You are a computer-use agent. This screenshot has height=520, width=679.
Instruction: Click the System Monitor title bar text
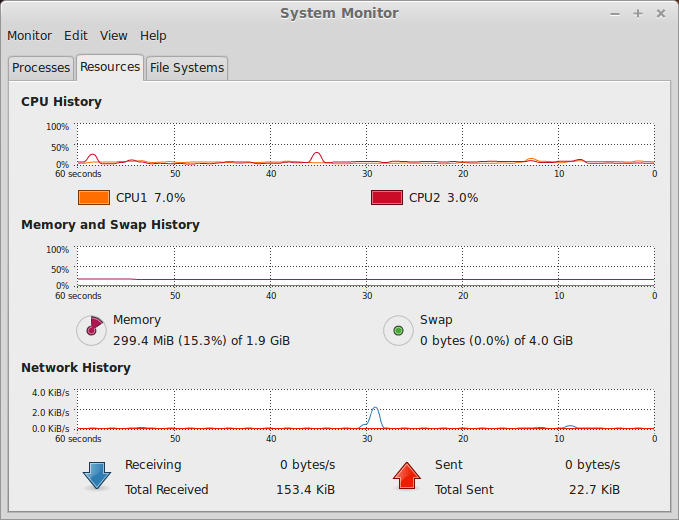[x=339, y=13]
